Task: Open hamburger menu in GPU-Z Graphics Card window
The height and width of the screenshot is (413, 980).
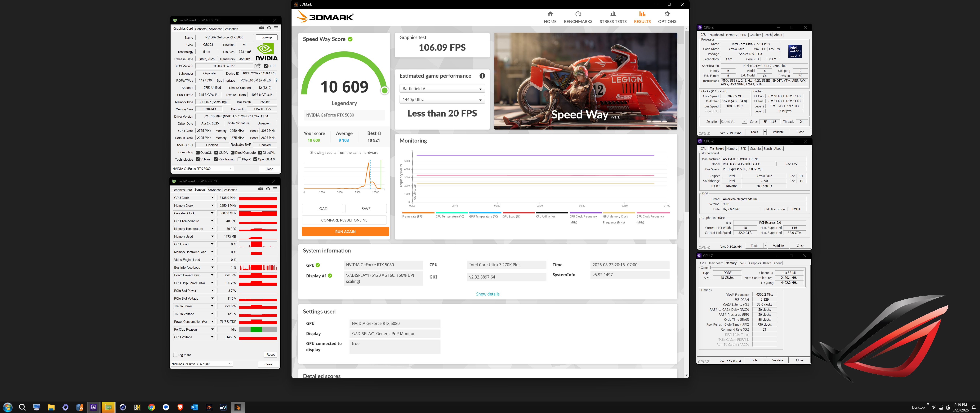Action: [276, 28]
